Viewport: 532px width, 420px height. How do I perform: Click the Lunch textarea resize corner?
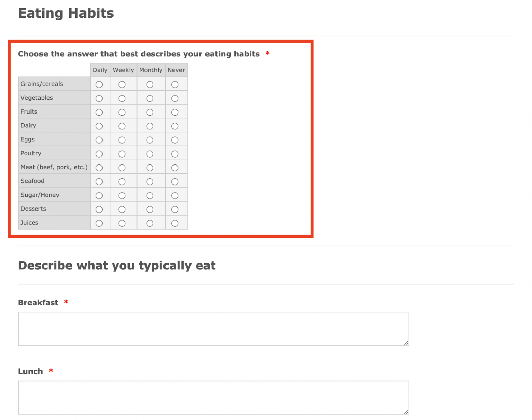(406, 411)
